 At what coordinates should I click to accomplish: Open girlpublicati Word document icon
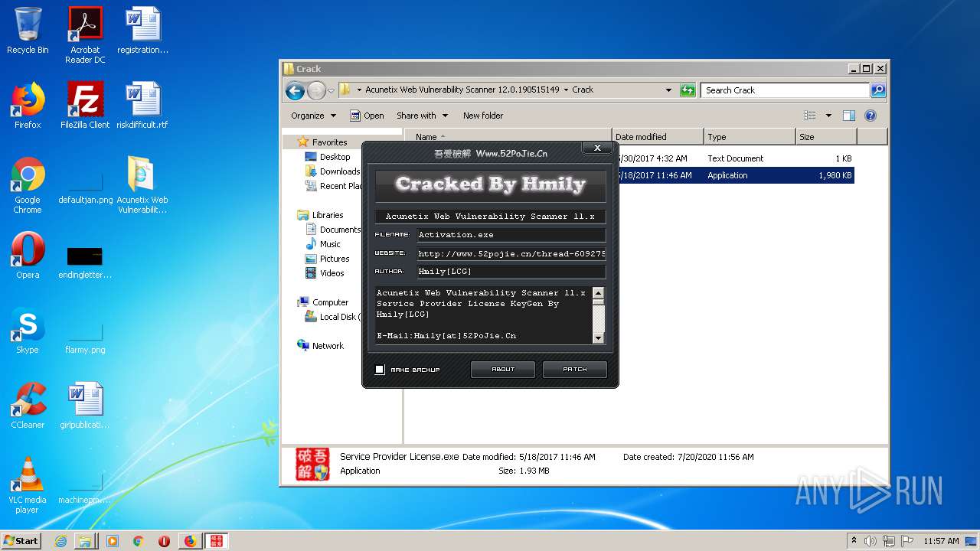click(85, 406)
